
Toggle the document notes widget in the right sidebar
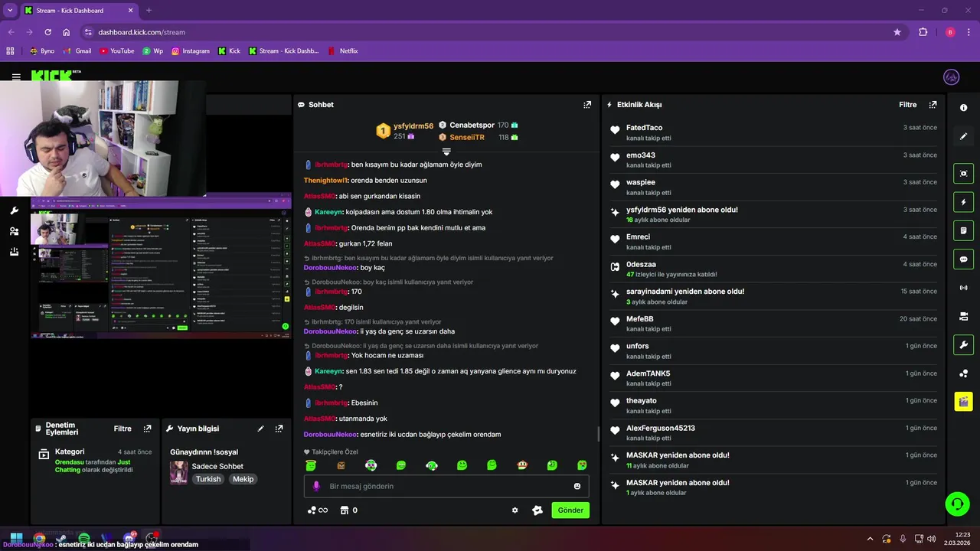tap(963, 230)
